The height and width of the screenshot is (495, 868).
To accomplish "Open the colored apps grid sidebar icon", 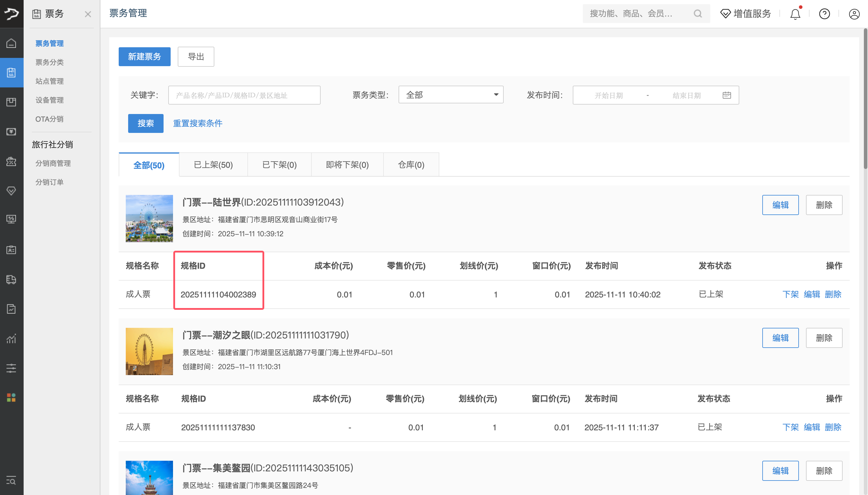I will click(12, 397).
